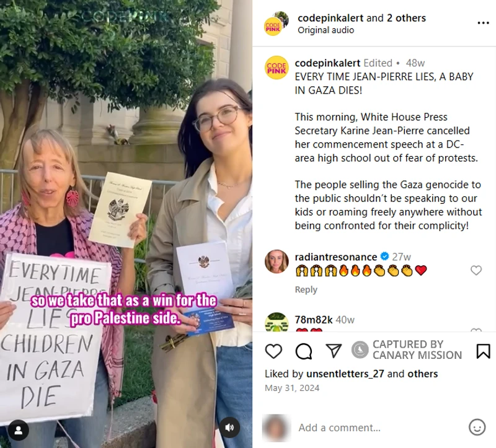Visit the 78m82k commenter profile
The height and width of the screenshot is (448, 496).
pos(314,320)
